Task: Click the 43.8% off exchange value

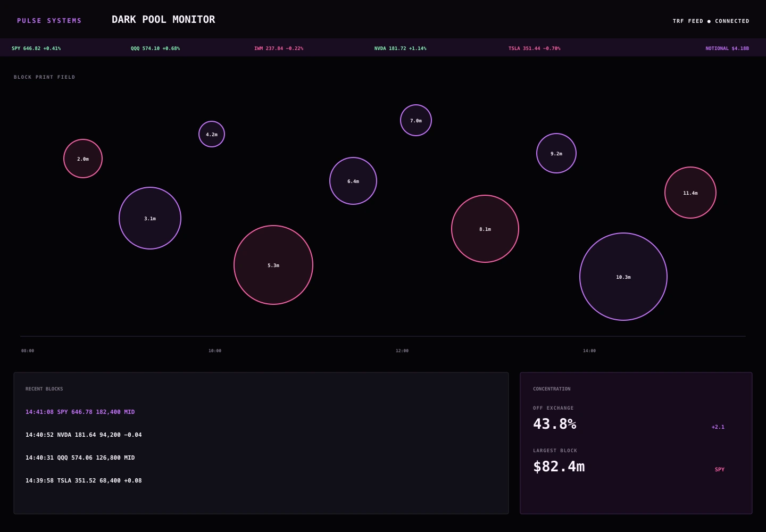Action: coord(555,424)
